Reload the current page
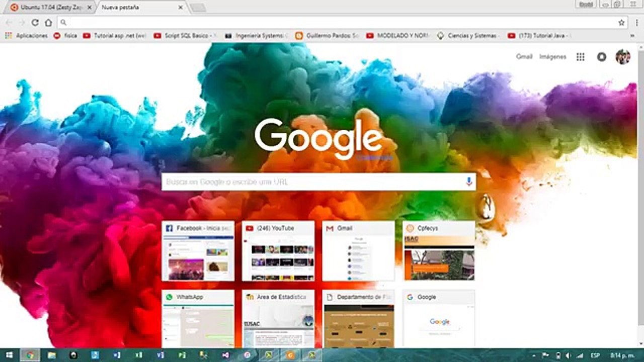 tap(35, 23)
